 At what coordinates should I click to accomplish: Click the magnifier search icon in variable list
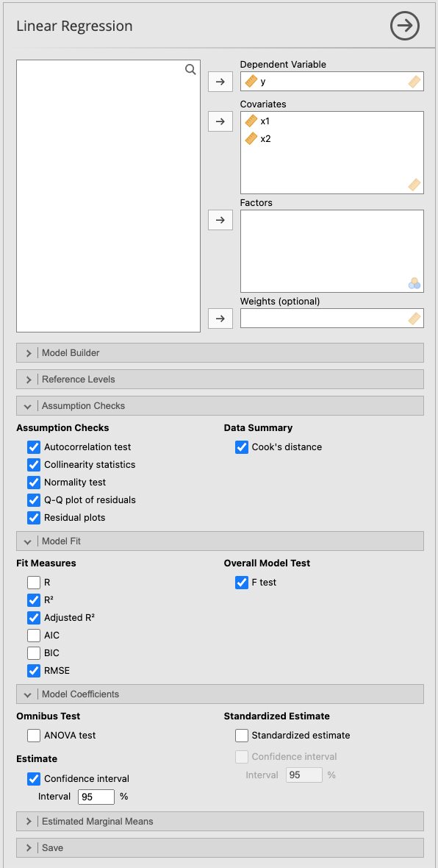pyautogui.click(x=190, y=69)
